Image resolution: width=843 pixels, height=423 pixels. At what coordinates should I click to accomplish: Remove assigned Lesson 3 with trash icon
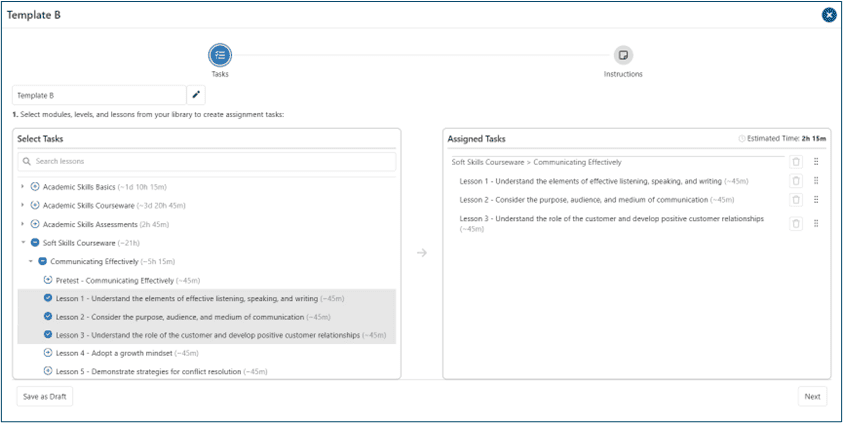pyautogui.click(x=796, y=223)
